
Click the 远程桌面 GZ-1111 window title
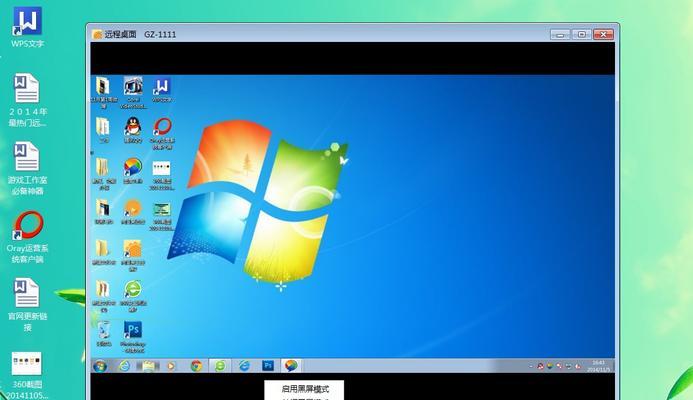coord(140,34)
